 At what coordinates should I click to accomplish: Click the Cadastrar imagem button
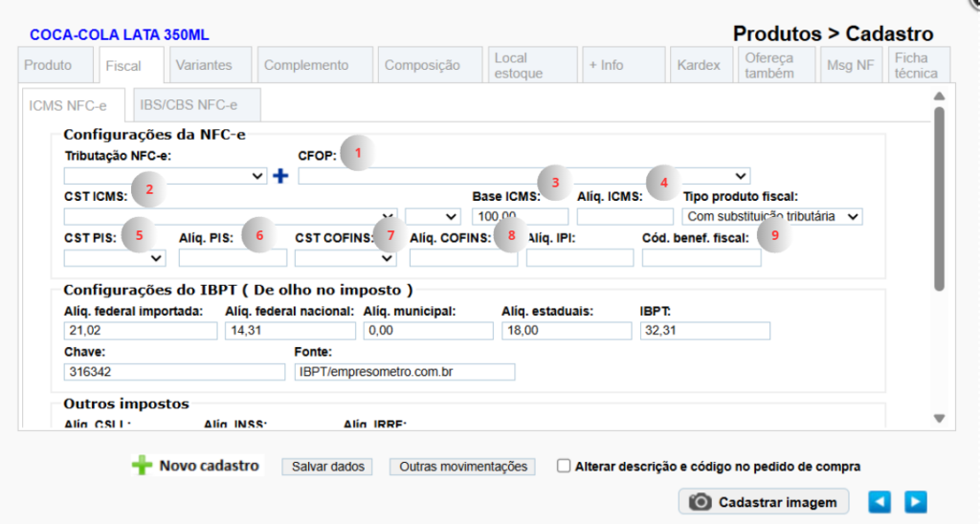pos(764,502)
